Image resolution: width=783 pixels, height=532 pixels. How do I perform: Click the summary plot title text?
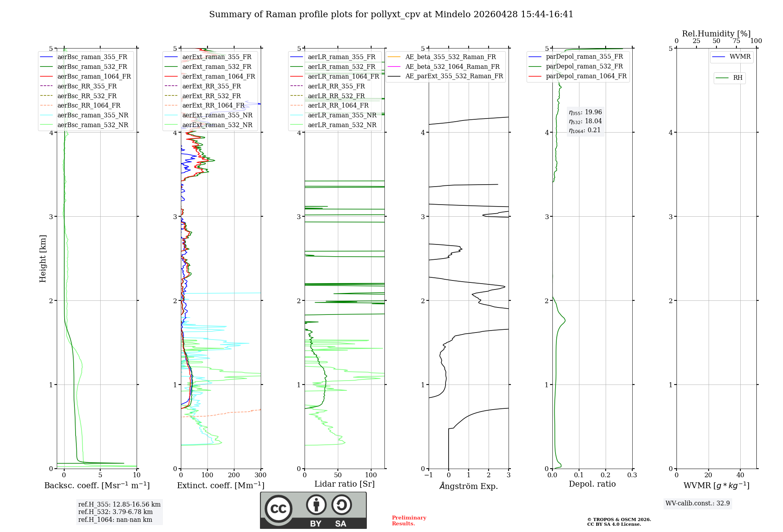pyautogui.click(x=391, y=14)
